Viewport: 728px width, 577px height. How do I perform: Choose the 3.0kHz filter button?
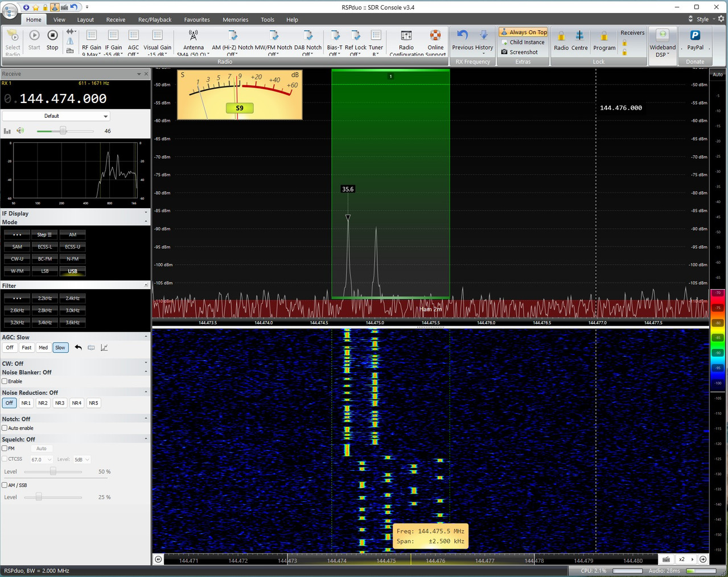coord(72,311)
